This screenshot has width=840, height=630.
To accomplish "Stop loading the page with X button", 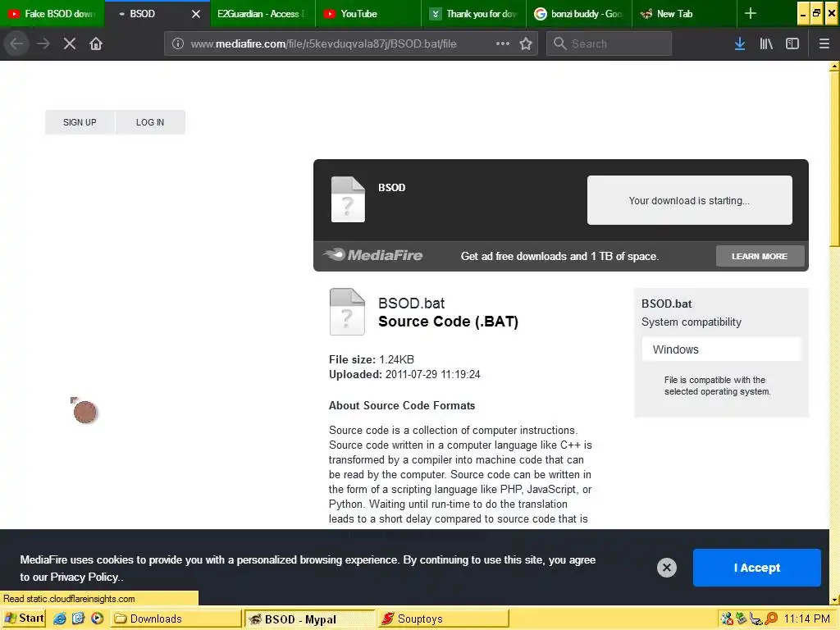I will click(70, 43).
